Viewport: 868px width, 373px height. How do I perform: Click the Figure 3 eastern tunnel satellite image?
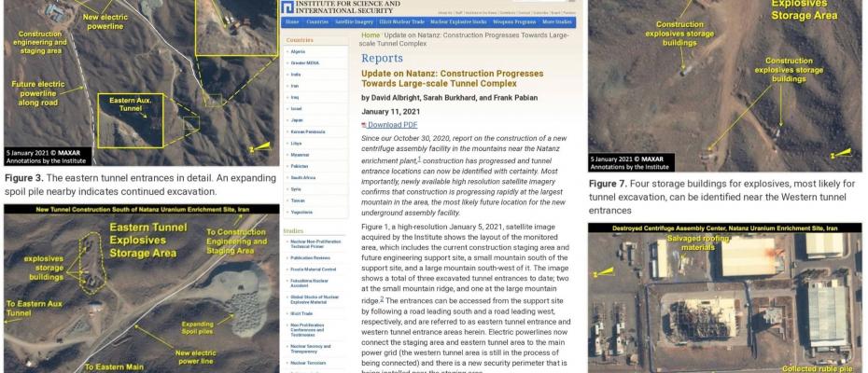click(x=142, y=82)
